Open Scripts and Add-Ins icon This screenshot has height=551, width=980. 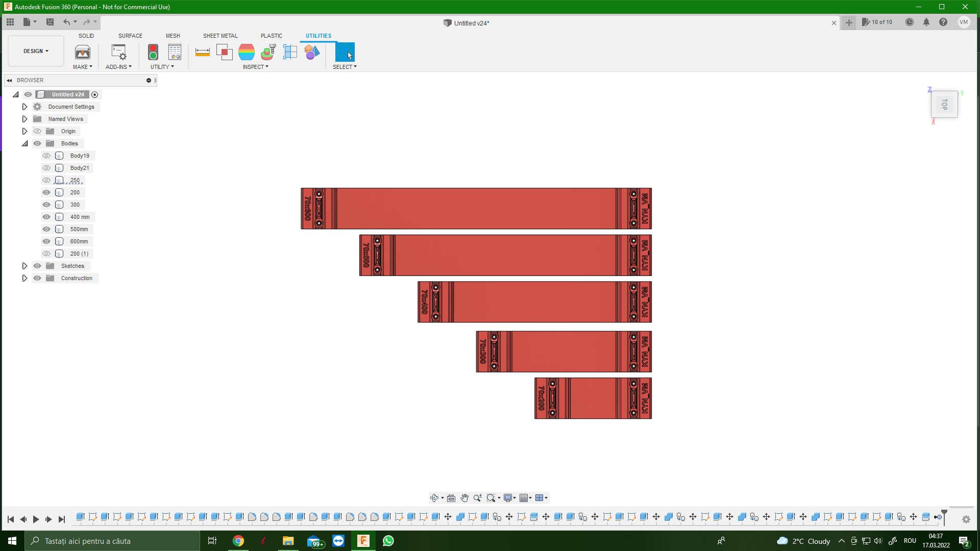click(118, 52)
